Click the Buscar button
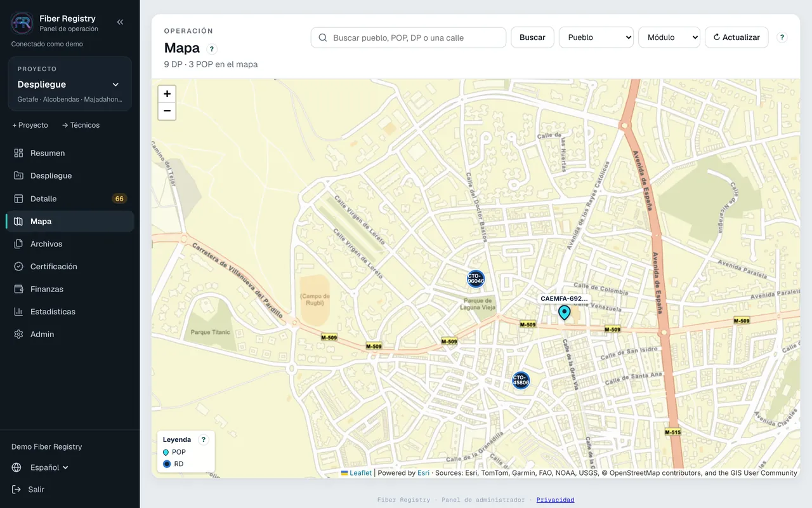Screen dimensions: 812x508 point(532,37)
